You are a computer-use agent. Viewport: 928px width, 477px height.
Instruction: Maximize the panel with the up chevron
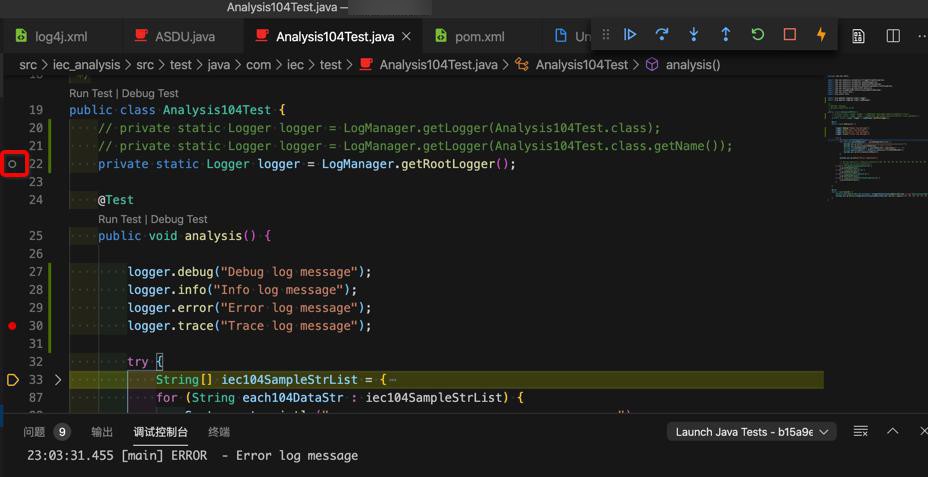(893, 432)
